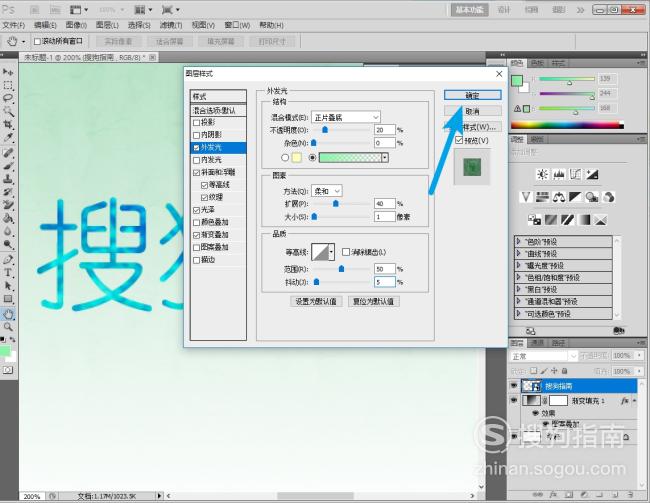The height and width of the screenshot is (503, 650).
Task: Uncheck the 光泽 satin style checkbox
Action: [196, 210]
